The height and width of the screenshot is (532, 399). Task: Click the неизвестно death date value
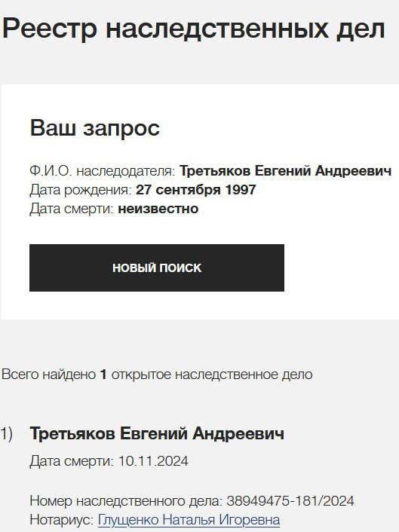click(158, 209)
